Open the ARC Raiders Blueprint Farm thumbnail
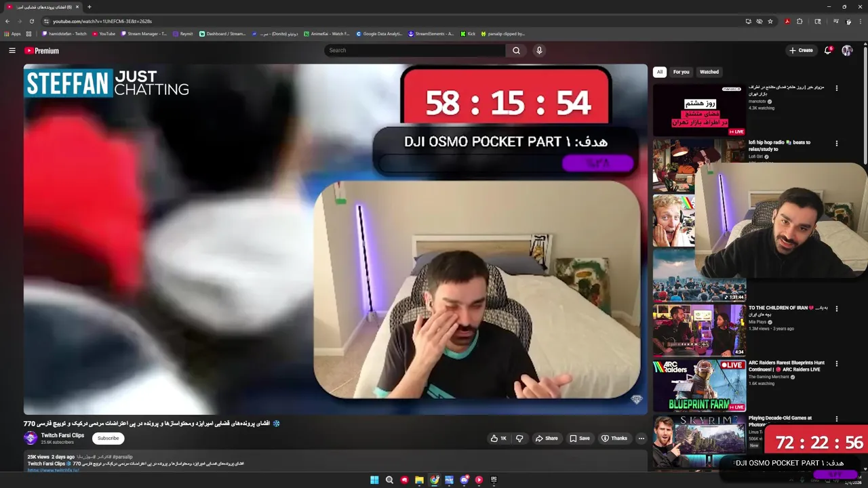 tap(699, 385)
